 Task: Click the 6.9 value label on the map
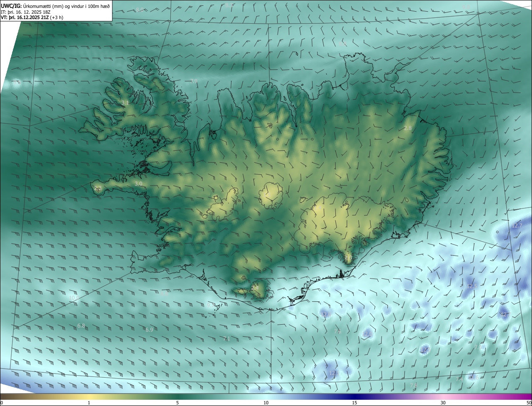tap(149, 330)
